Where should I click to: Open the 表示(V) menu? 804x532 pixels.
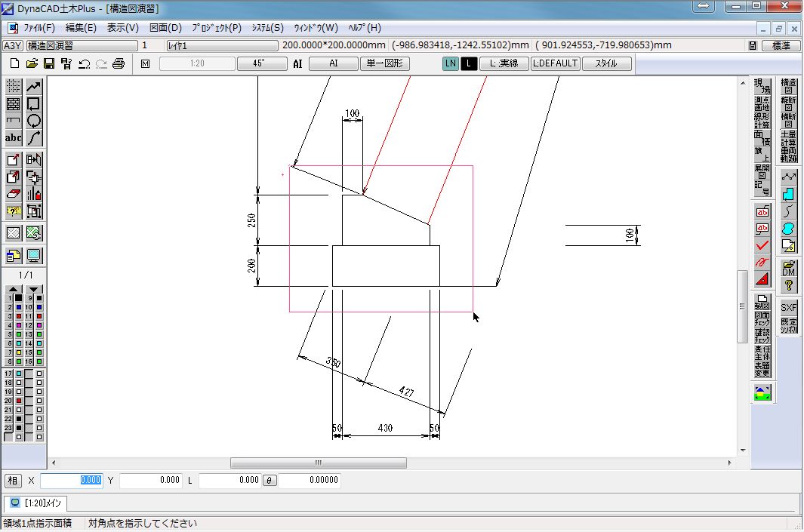point(123,28)
